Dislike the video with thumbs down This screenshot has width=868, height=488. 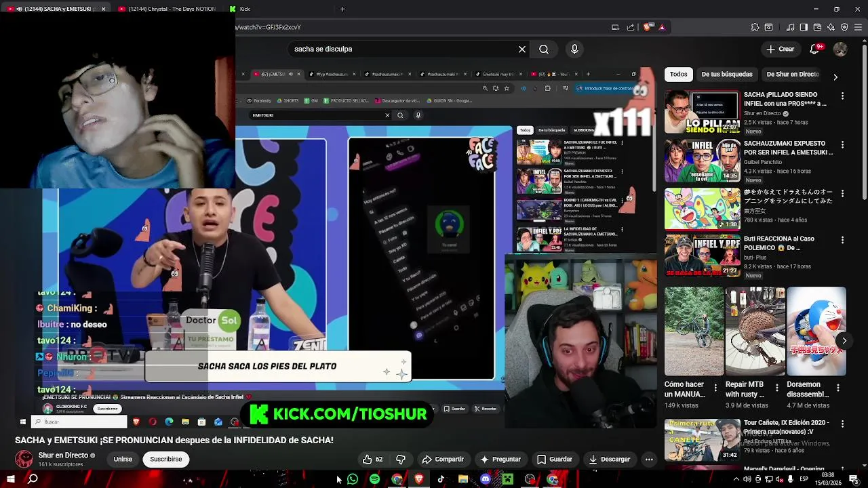point(401,460)
